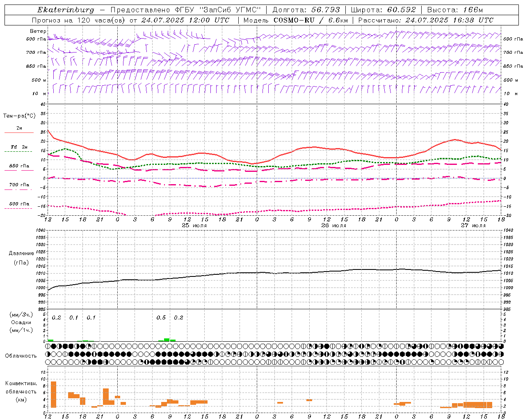Click the Ekaterinburg station title
The width and height of the screenshot is (525, 420).
click(x=66, y=10)
